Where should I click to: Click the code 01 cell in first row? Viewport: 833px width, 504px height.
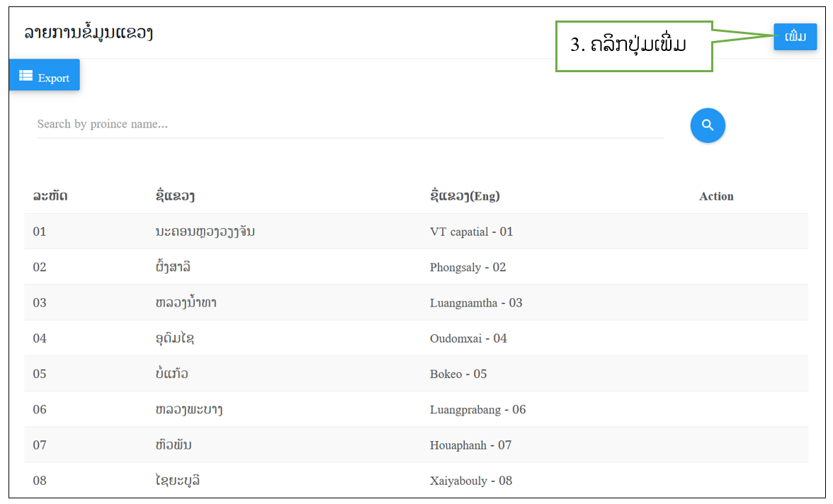(x=40, y=231)
